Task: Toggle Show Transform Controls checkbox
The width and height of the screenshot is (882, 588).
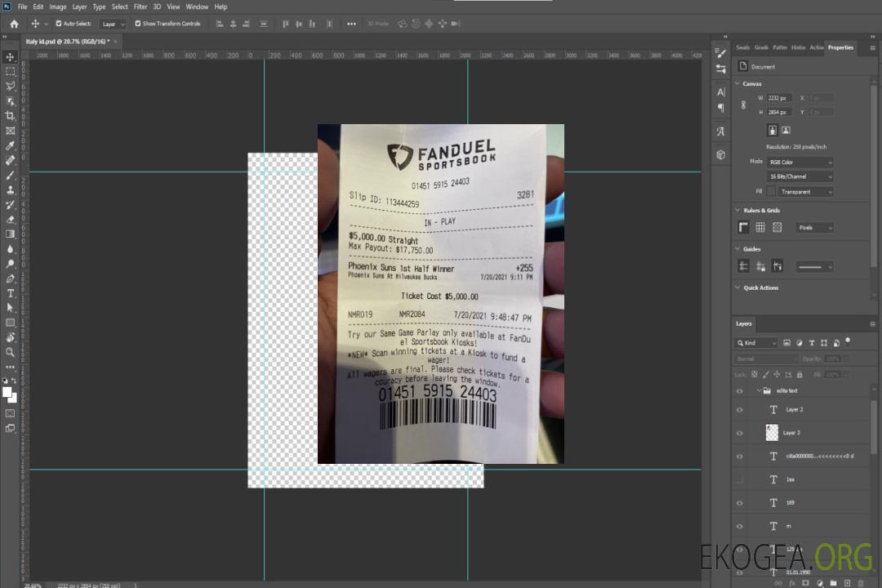Action: pos(138,24)
